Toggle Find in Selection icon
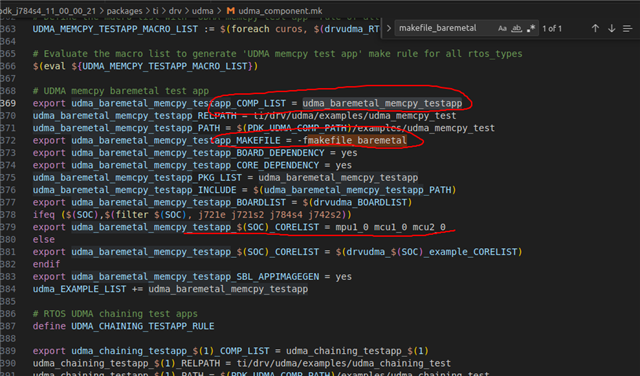Screen dimensions: 640x376 [x=627, y=28]
